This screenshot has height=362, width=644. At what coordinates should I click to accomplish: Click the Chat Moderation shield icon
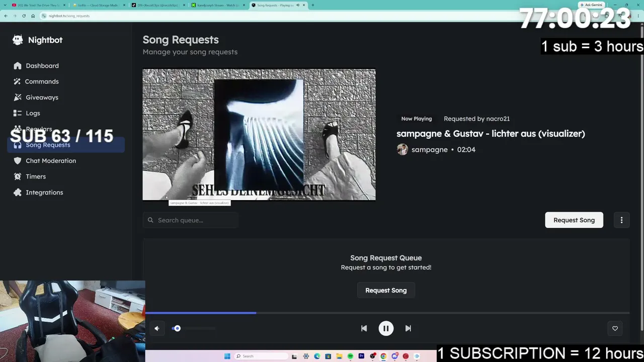coord(18,161)
